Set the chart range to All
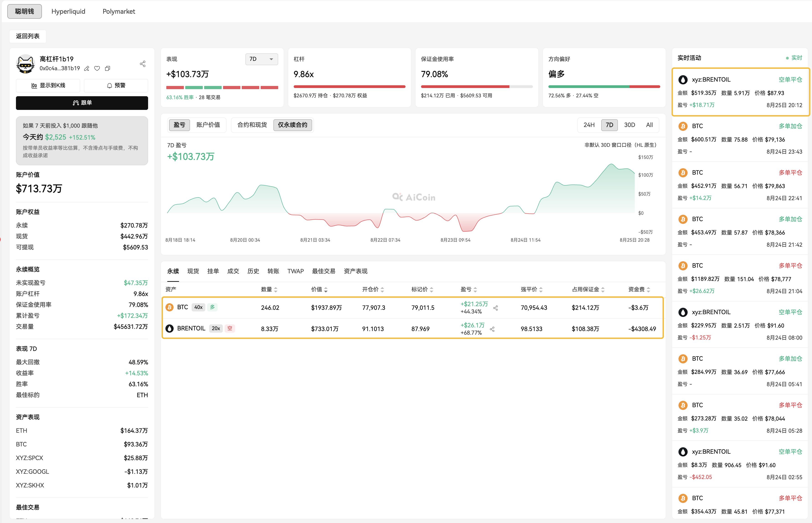812x523 pixels. 650,125
